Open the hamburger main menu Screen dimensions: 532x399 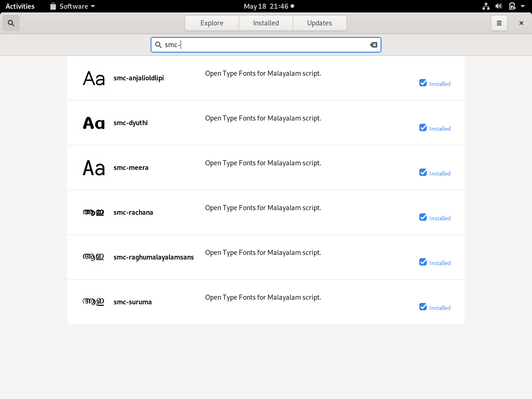[x=499, y=23]
